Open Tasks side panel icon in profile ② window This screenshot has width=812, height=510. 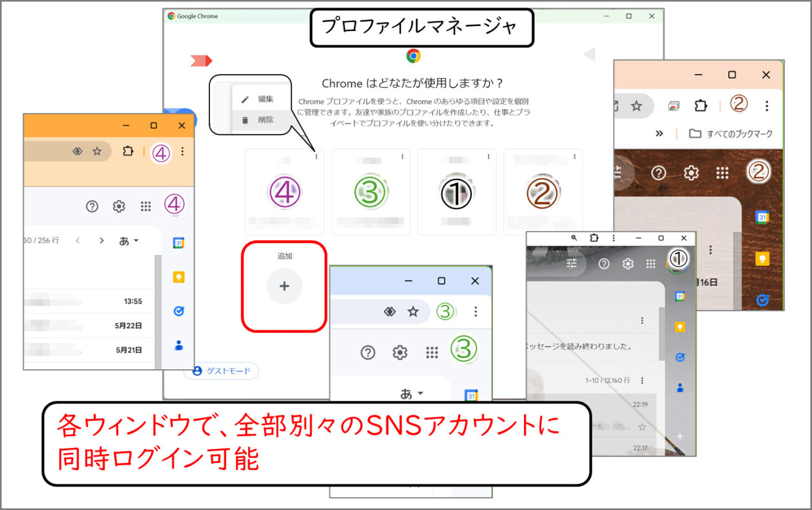click(x=762, y=299)
